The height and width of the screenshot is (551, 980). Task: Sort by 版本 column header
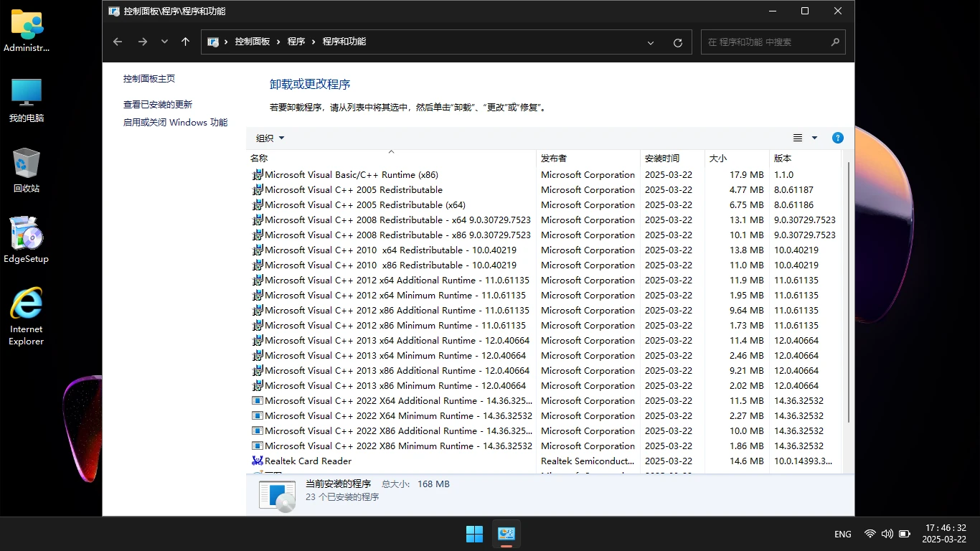[x=805, y=159]
